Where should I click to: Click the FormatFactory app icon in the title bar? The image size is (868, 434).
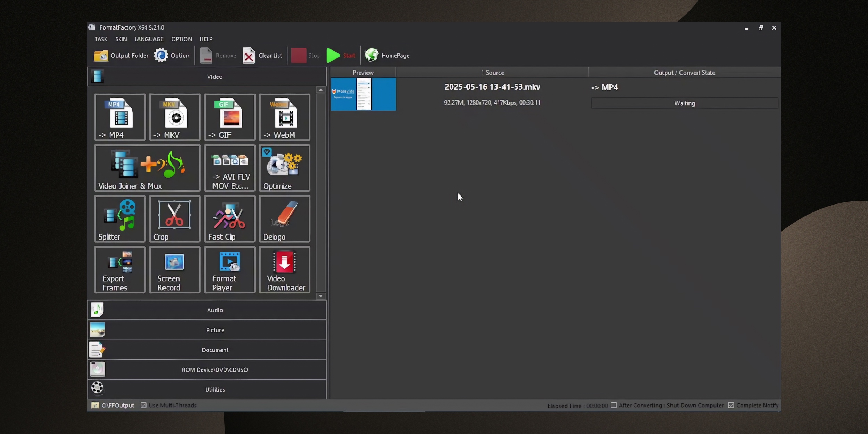pyautogui.click(x=92, y=27)
